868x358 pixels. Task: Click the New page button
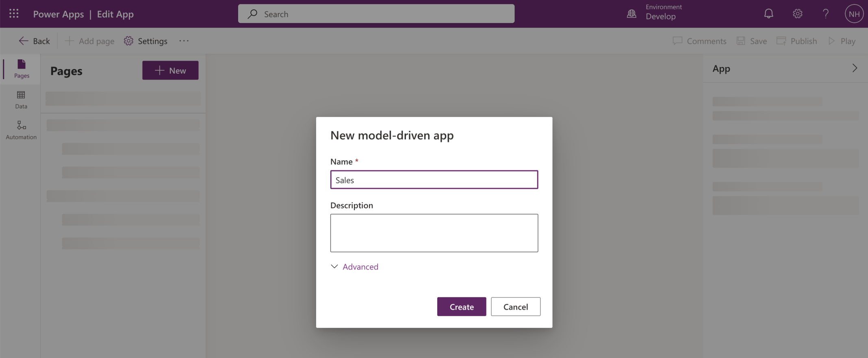pos(170,70)
